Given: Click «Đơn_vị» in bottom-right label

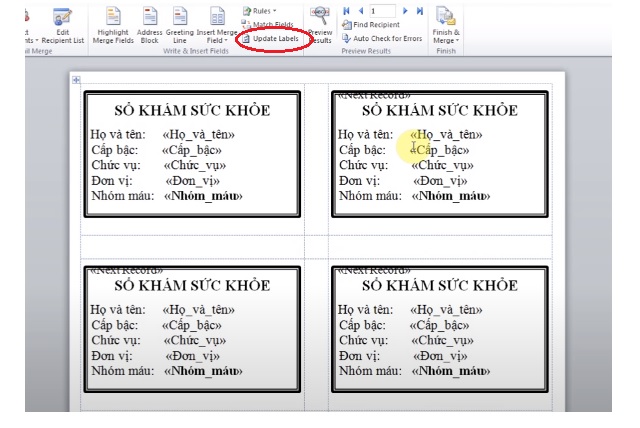Looking at the screenshot, I should click(440, 356).
